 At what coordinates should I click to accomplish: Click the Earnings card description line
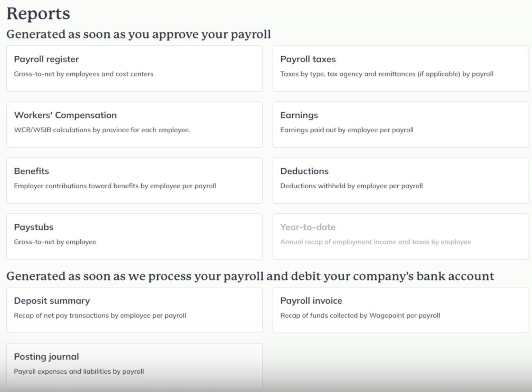click(347, 130)
